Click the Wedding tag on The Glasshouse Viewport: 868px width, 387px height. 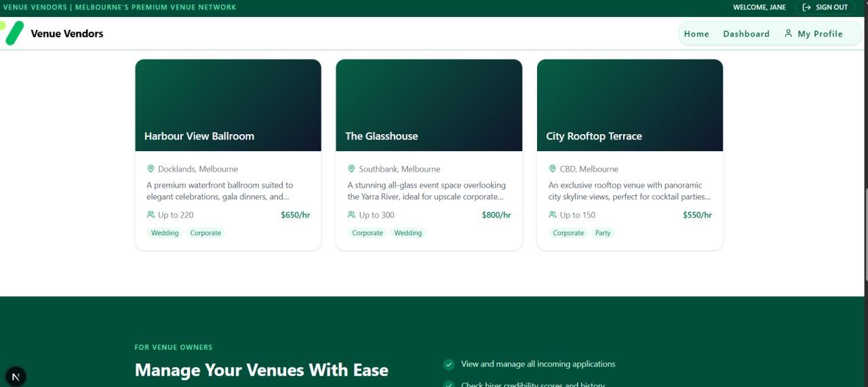(408, 233)
